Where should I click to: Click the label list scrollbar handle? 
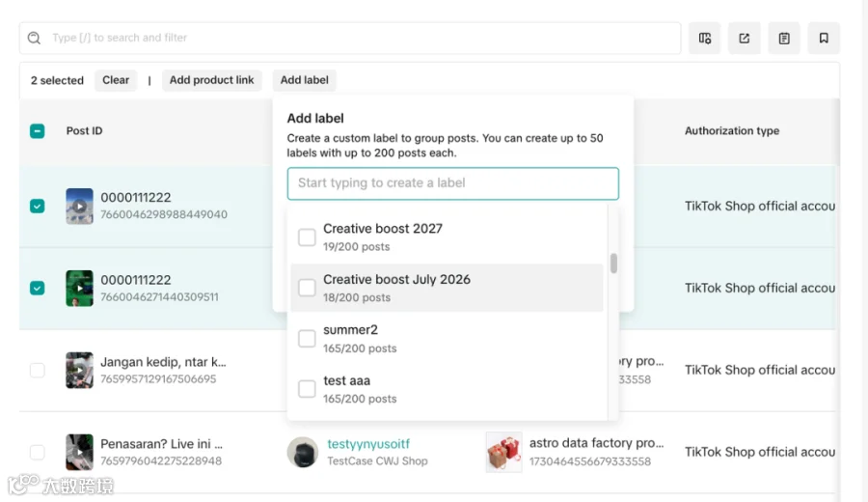pyautogui.click(x=613, y=264)
